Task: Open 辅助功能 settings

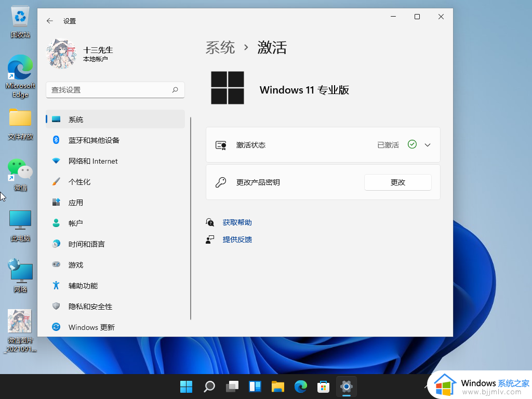Action: [115, 286]
